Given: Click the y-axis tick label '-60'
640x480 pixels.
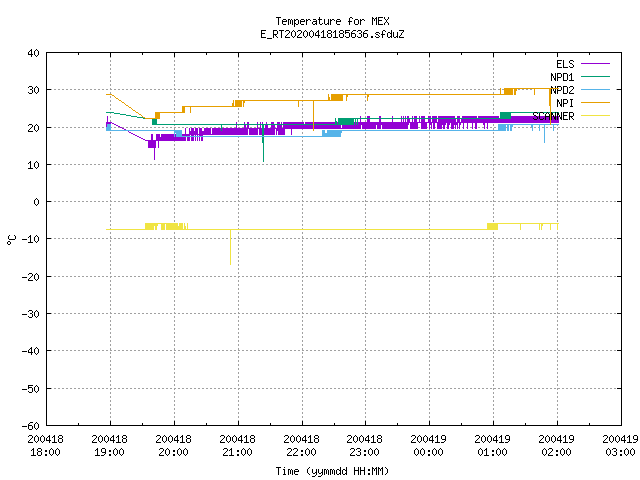Looking at the screenshot, I should pyautogui.click(x=31, y=426).
